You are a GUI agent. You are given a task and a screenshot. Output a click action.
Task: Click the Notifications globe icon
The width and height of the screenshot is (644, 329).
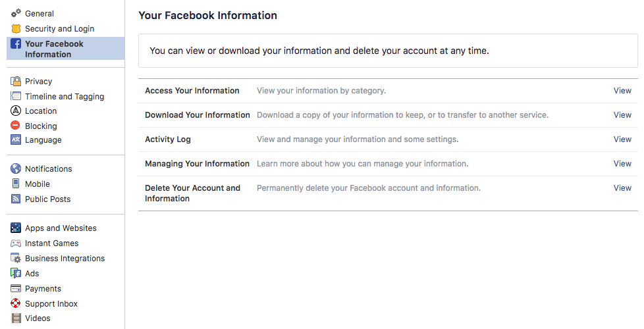click(16, 169)
